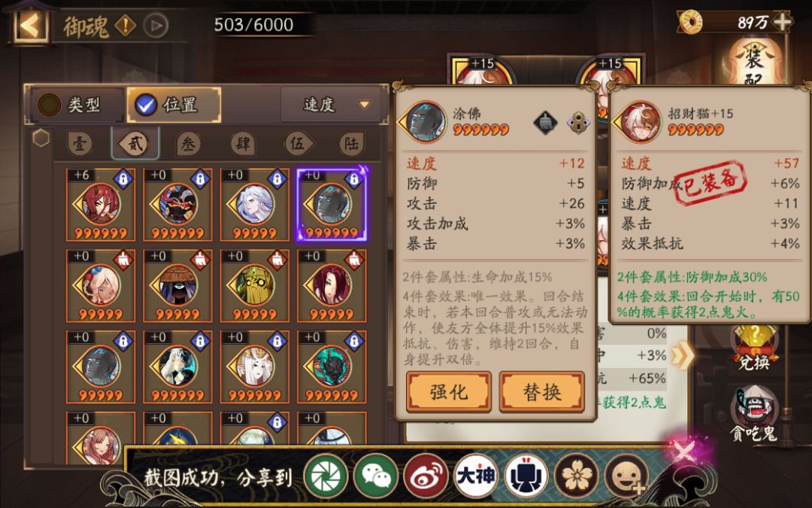This screenshot has width=812, height=508.
Task: Tap the play arrow beside 御魂 title
Action: [156, 26]
